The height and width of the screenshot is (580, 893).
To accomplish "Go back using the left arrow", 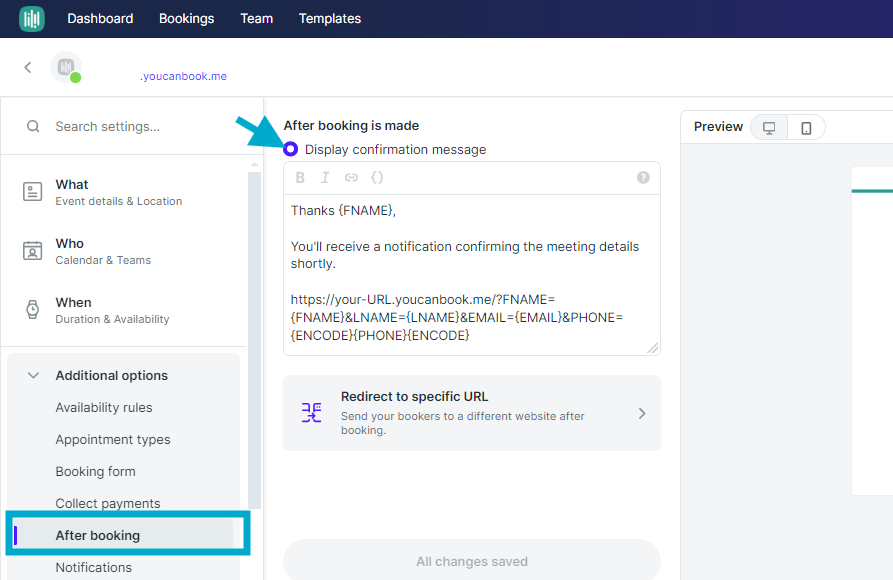I will click(x=27, y=68).
